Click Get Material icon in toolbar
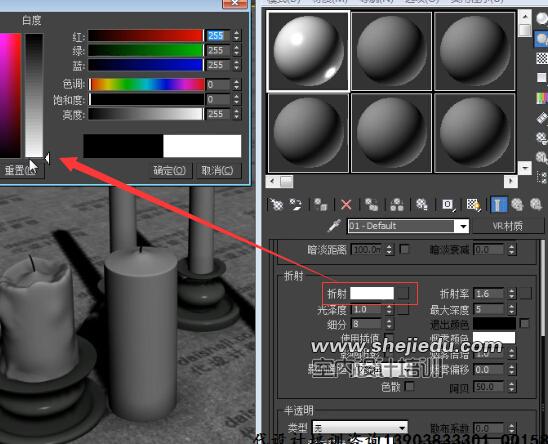Viewport: 548px width, 444px height. coord(276,205)
